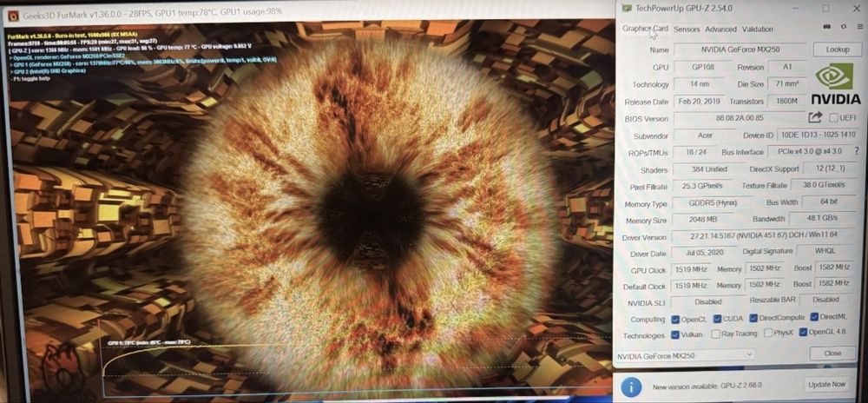Click the Bus Width value 64 bit

click(x=829, y=201)
